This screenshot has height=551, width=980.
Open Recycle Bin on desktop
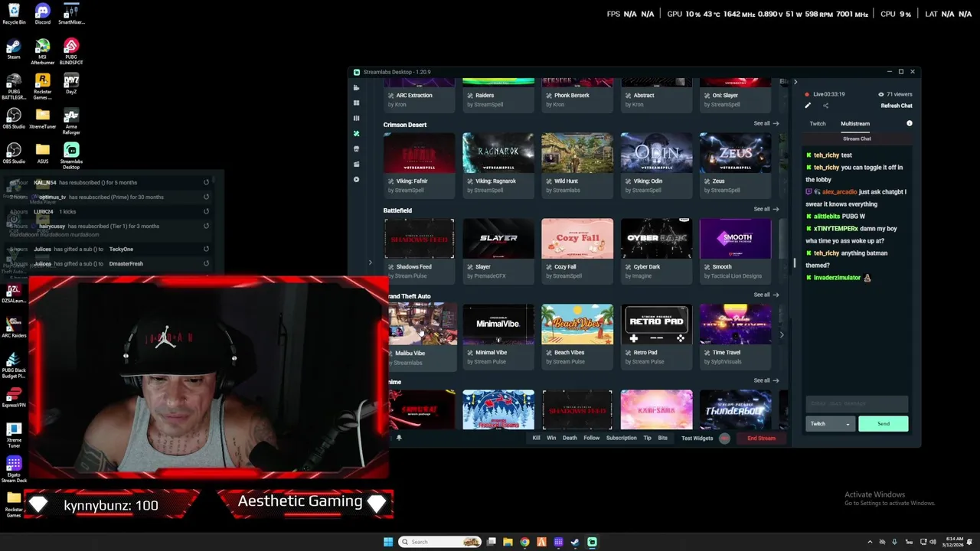(14, 15)
